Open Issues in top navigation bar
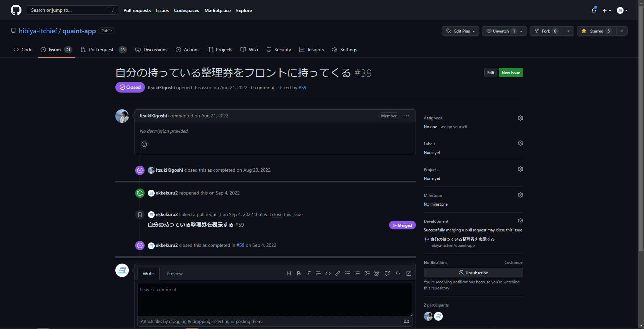Viewport: 644px width, 329px height. tap(162, 10)
